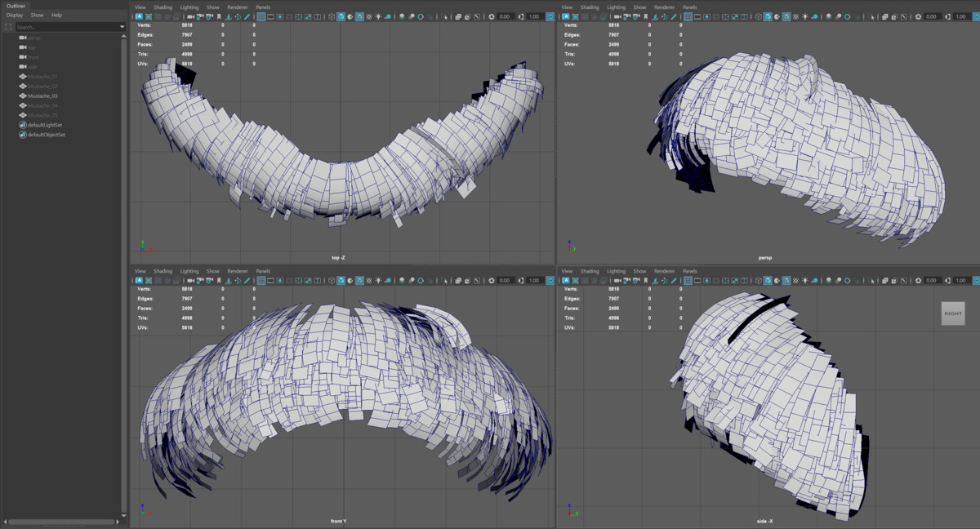This screenshot has height=529, width=980.
Task: Select defaultLightSet in the Outliner
Action: (45, 125)
